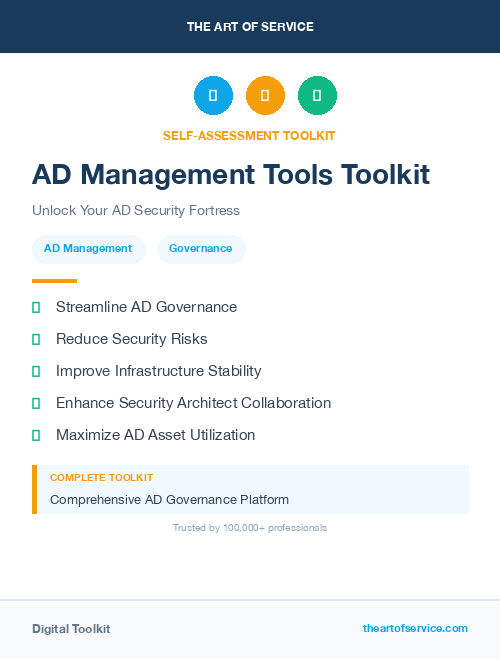Click Reduce Security Risks text
Screen dimensions: 500x659
tap(132, 339)
